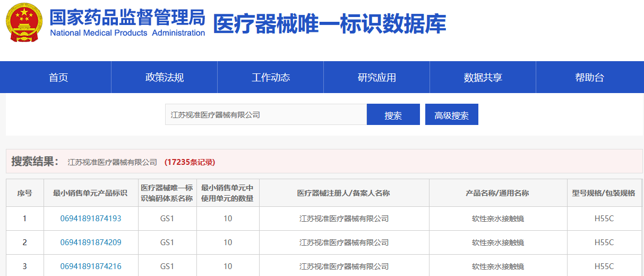The width and height of the screenshot is (644, 276).
Task: Click serial number 2 cell
Action: coord(25,242)
